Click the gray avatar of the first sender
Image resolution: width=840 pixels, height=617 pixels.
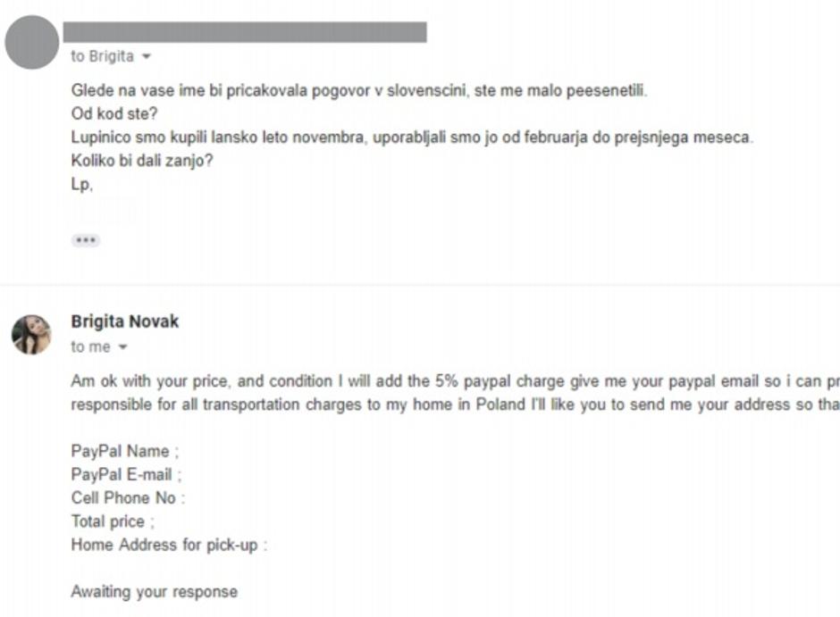32,42
